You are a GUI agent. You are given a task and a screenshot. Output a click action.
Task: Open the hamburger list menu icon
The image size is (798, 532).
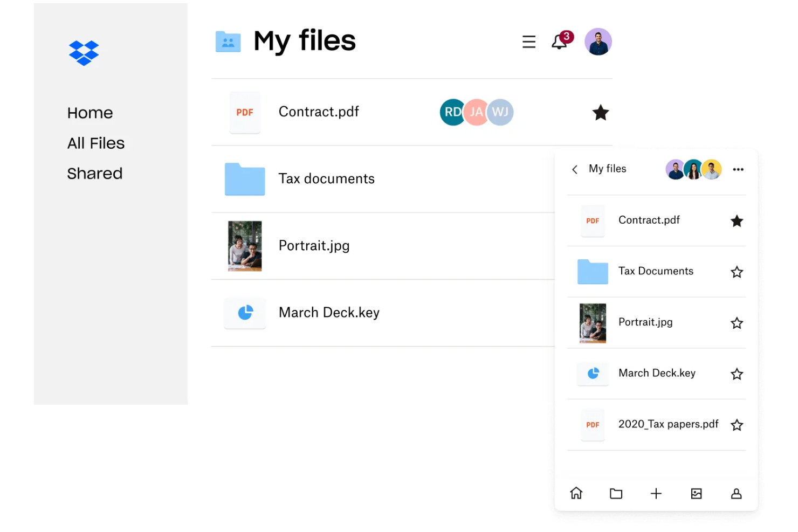[529, 42]
